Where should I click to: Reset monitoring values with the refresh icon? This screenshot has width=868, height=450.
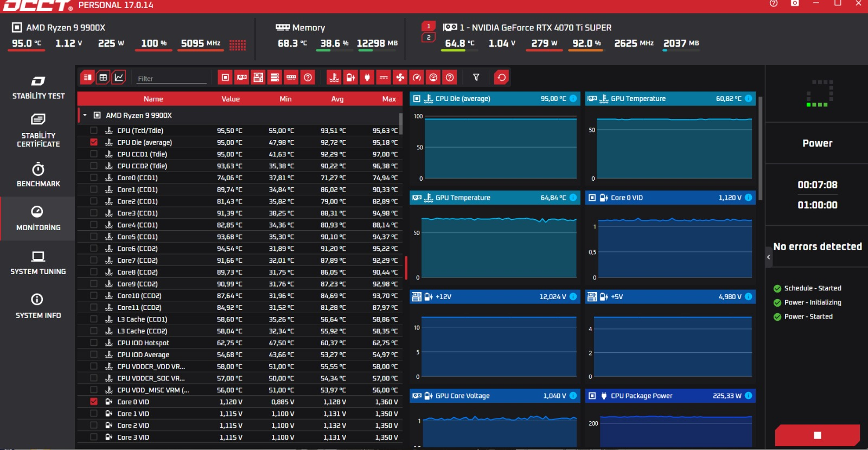click(x=502, y=78)
